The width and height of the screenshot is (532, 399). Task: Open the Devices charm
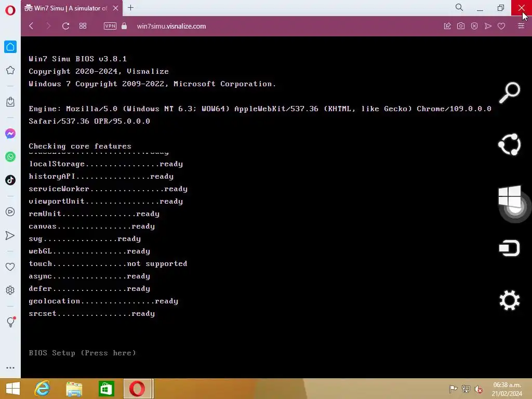pyautogui.click(x=509, y=248)
